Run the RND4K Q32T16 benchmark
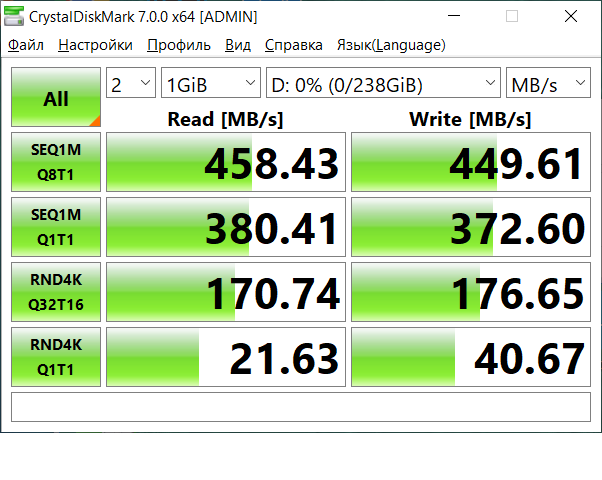 [x=56, y=292]
